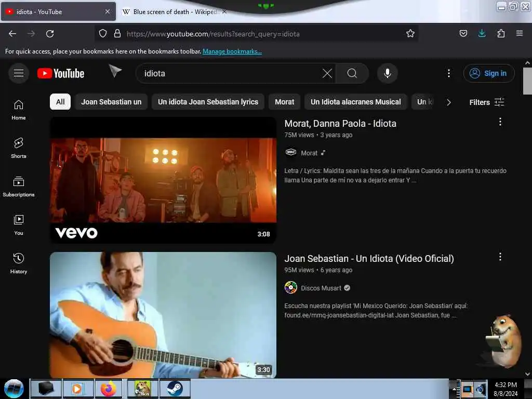Select the Un idiota Joan Sebastian lyrics chip

pyautogui.click(x=208, y=102)
